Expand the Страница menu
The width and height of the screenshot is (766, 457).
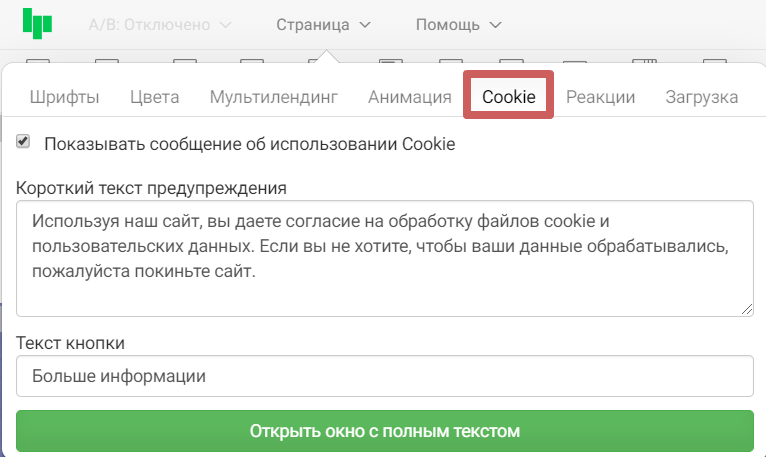tap(324, 24)
